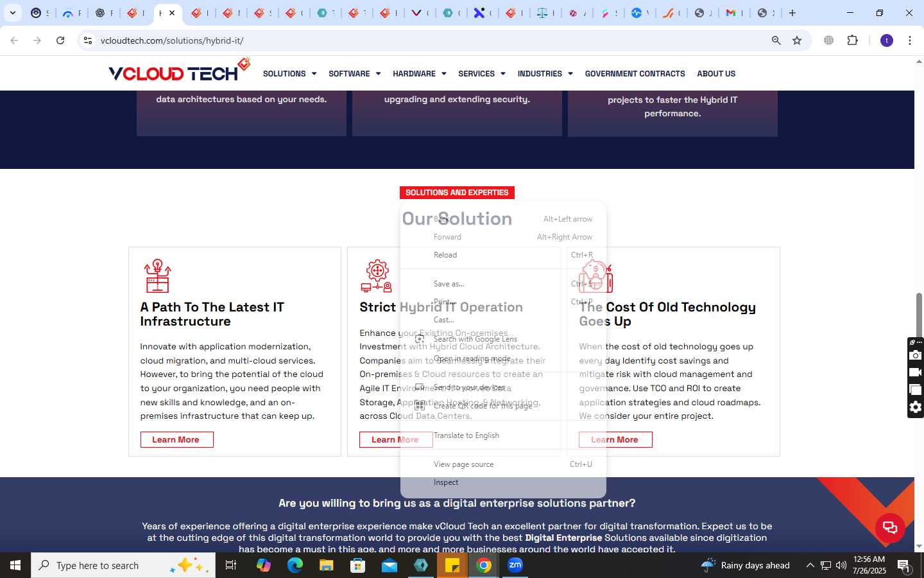Screen dimensions: 924x578
Task: Open About Us nav link
Action: point(716,74)
